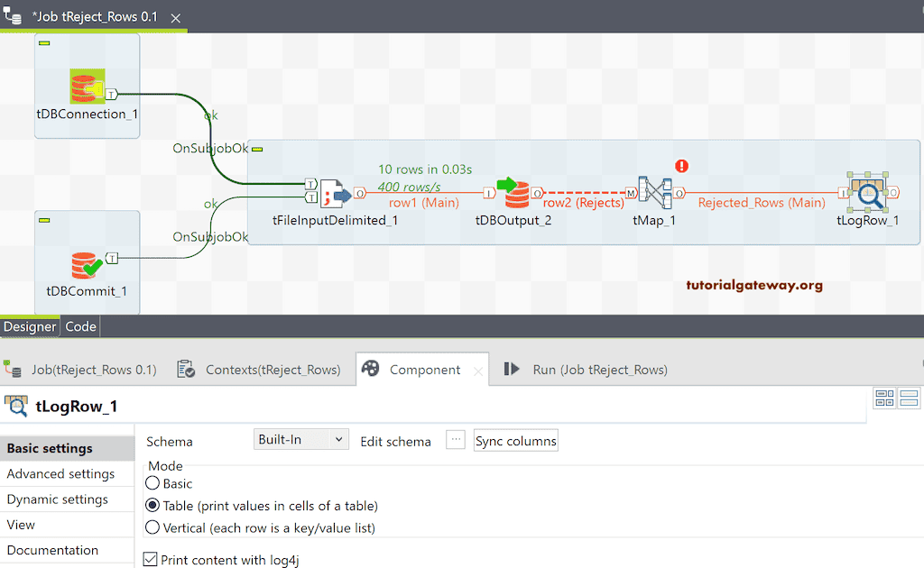Switch to the Code tab
The image size is (924, 568).
(x=79, y=326)
